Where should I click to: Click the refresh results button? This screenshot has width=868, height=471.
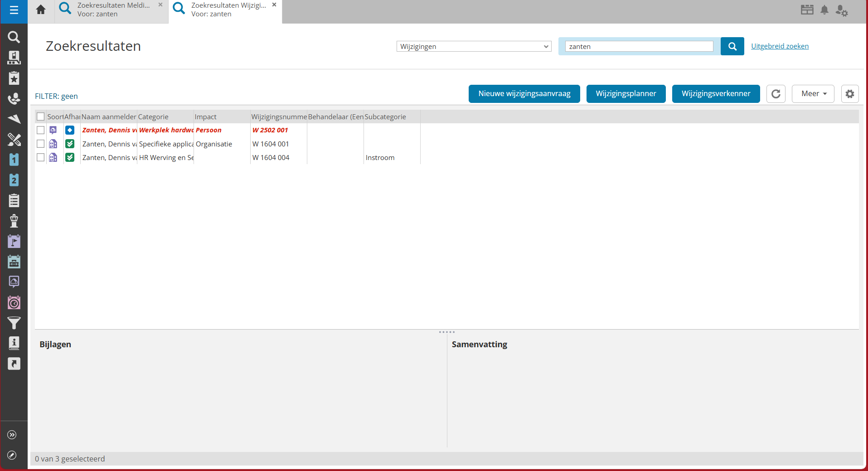point(776,94)
